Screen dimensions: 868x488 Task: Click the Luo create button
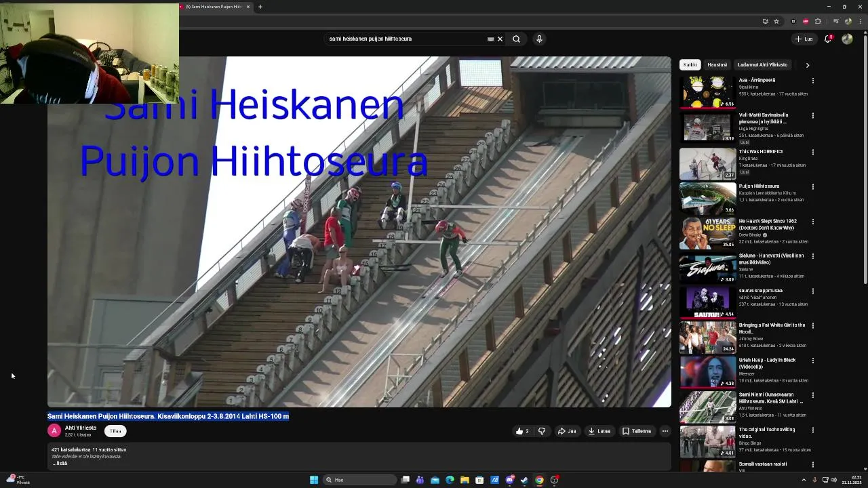(804, 39)
